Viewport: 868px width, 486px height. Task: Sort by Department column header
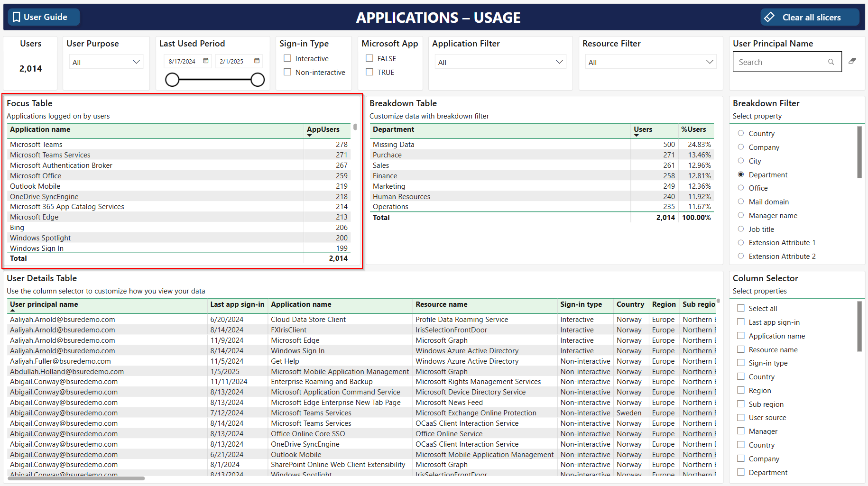tap(393, 129)
